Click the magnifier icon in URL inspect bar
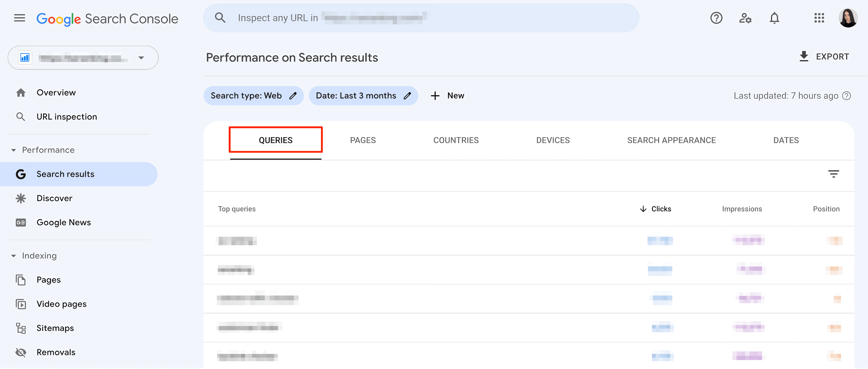This screenshot has height=369, width=868. [x=220, y=18]
